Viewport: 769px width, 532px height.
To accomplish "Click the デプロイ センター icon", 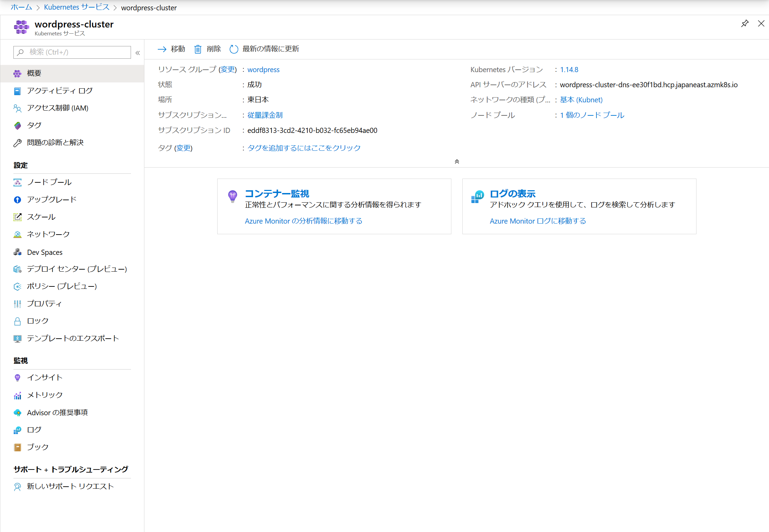I will pos(18,269).
